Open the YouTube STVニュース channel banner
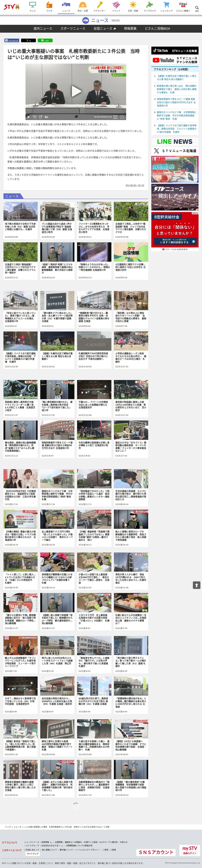This screenshot has height=868, width=202. [175, 60]
